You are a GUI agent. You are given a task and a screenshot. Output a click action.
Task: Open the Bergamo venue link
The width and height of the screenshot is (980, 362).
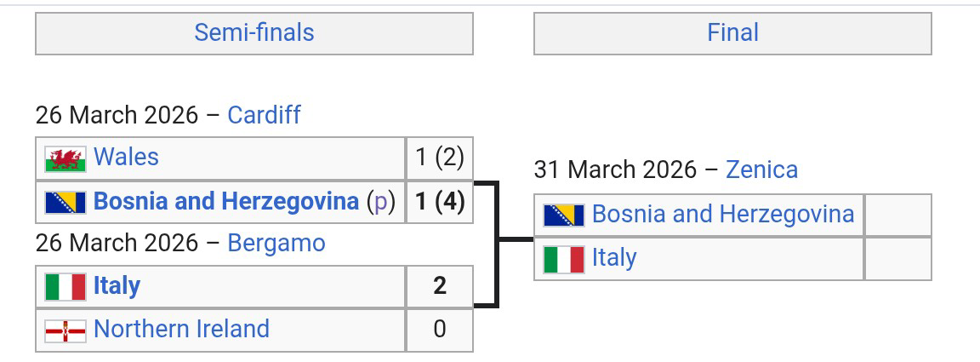[x=276, y=244]
